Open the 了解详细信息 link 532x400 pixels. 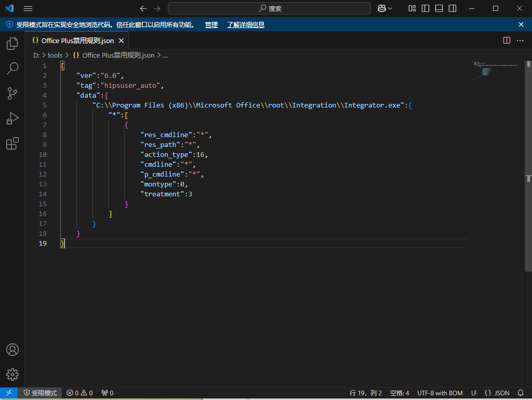pyautogui.click(x=246, y=25)
